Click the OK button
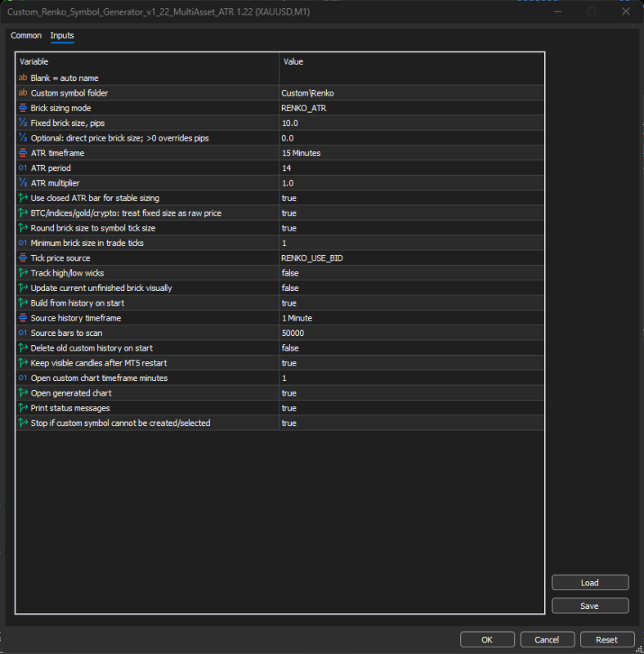The height and width of the screenshot is (654, 644). [x=487, y=639]
